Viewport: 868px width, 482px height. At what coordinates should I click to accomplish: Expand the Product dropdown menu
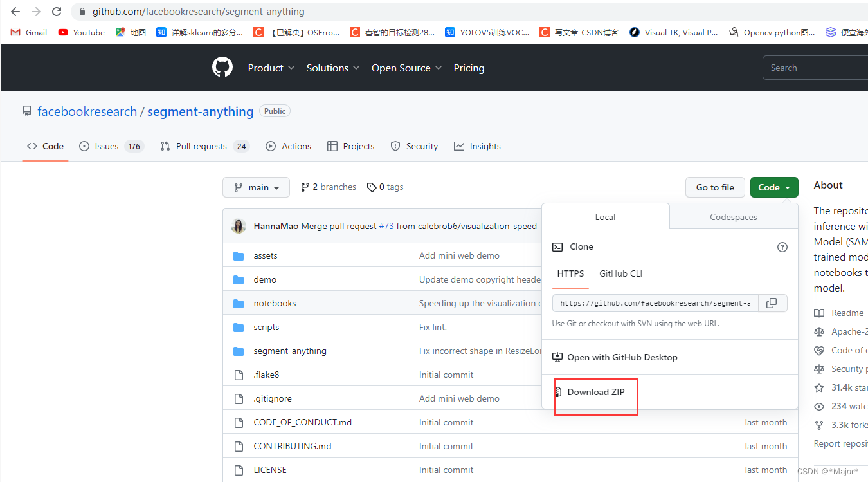pyautogui.click(x=271, y=68)
